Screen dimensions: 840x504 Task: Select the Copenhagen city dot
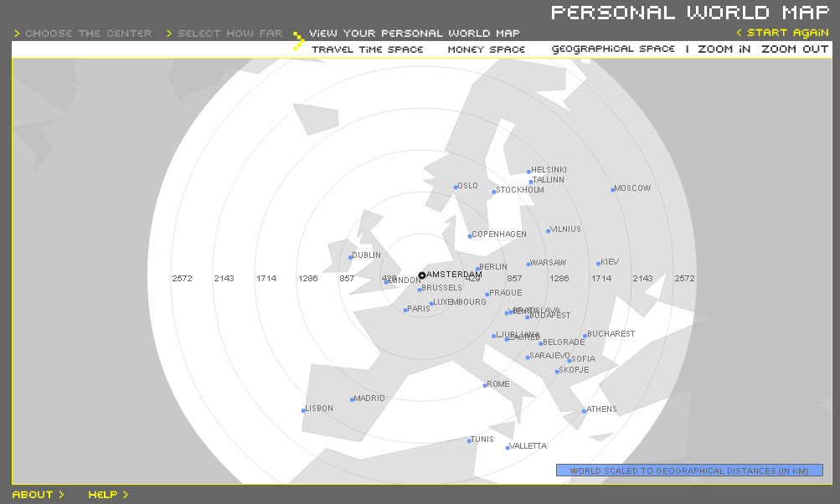[x=470, y=236]
